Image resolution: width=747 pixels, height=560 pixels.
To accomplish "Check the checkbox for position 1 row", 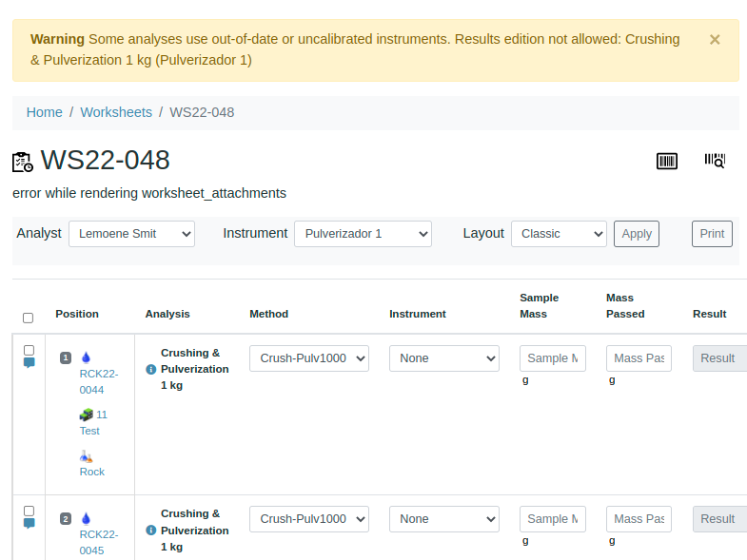I will pos(29,350).
